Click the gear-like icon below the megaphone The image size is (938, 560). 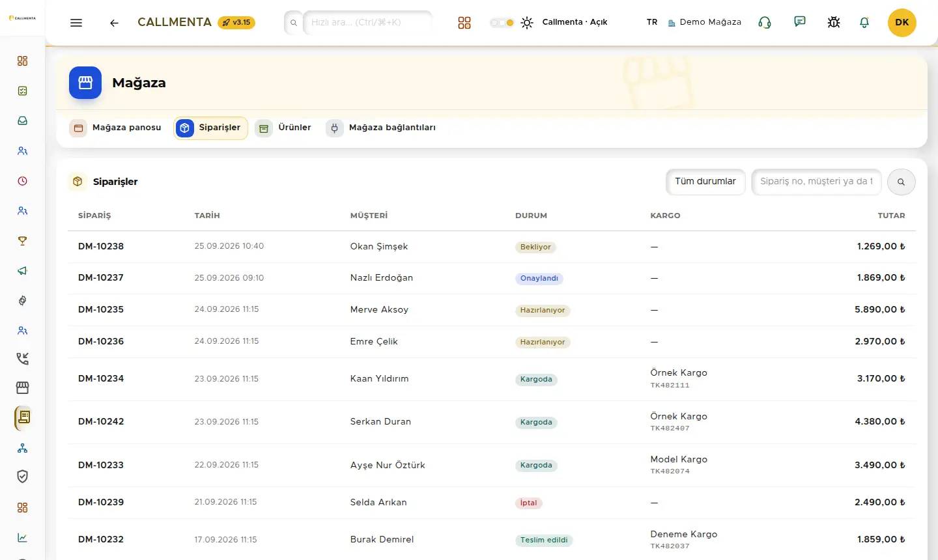pos(23,301)
